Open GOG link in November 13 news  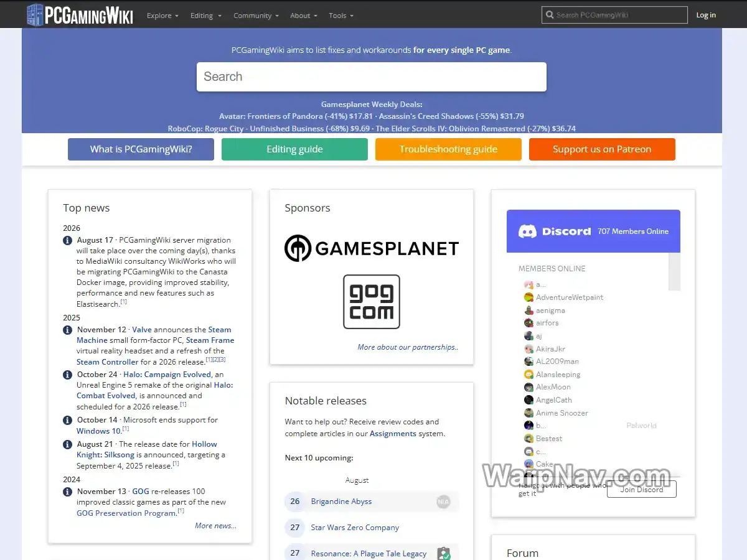click(x=141, y=492)
